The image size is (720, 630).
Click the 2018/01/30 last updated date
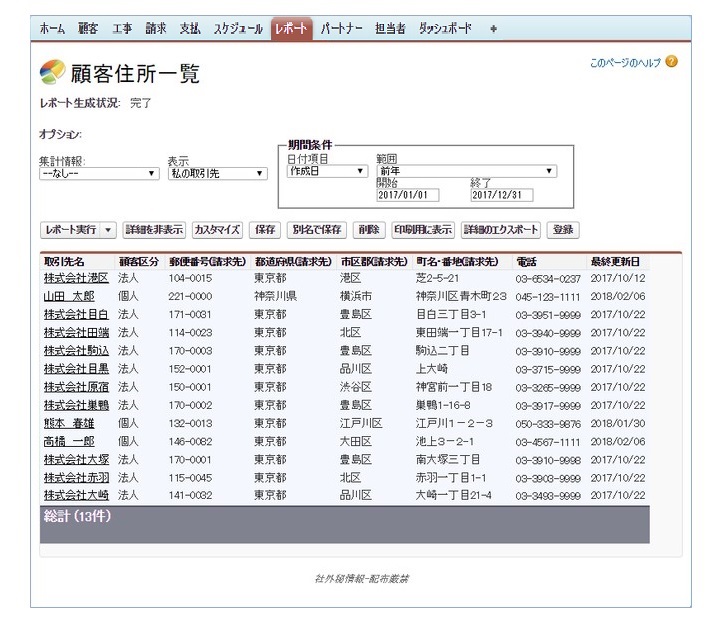point(618,423)
